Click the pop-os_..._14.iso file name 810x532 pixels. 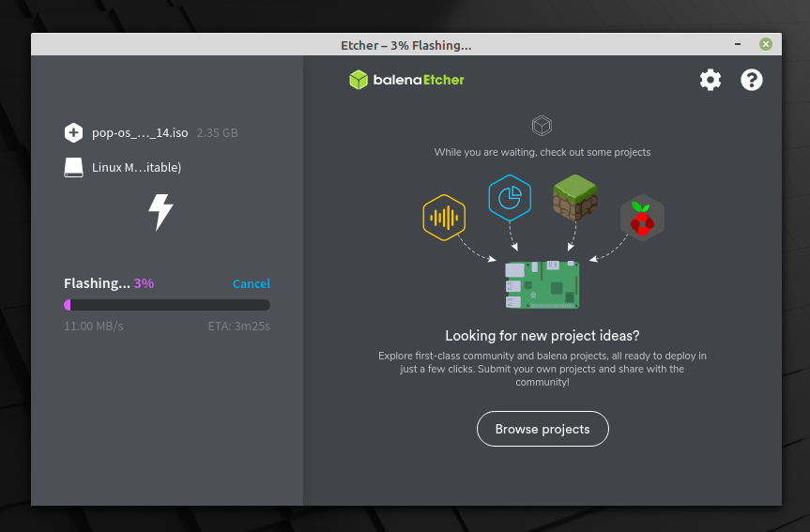140,132
